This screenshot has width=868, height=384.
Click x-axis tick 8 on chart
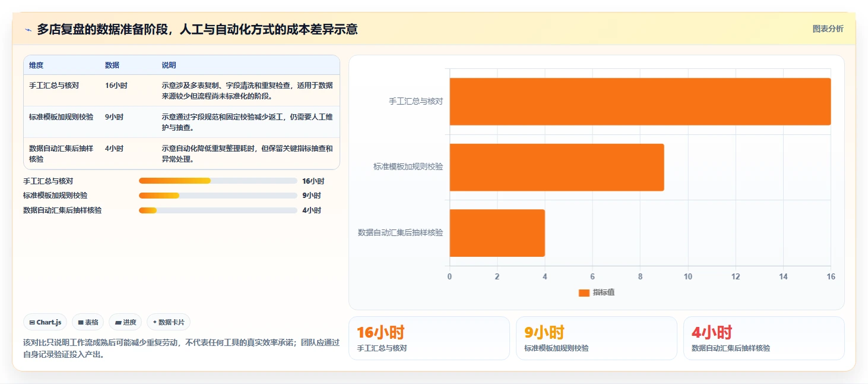click(x=640, y=277)
